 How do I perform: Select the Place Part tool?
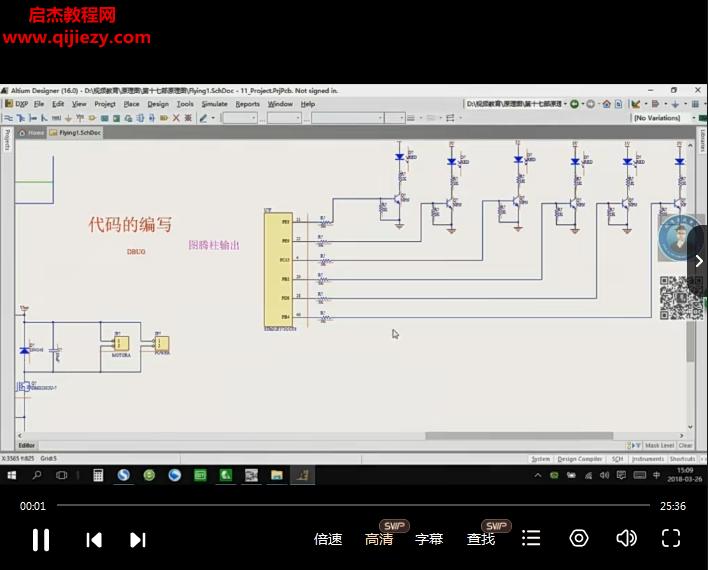[x=92, y=118]
